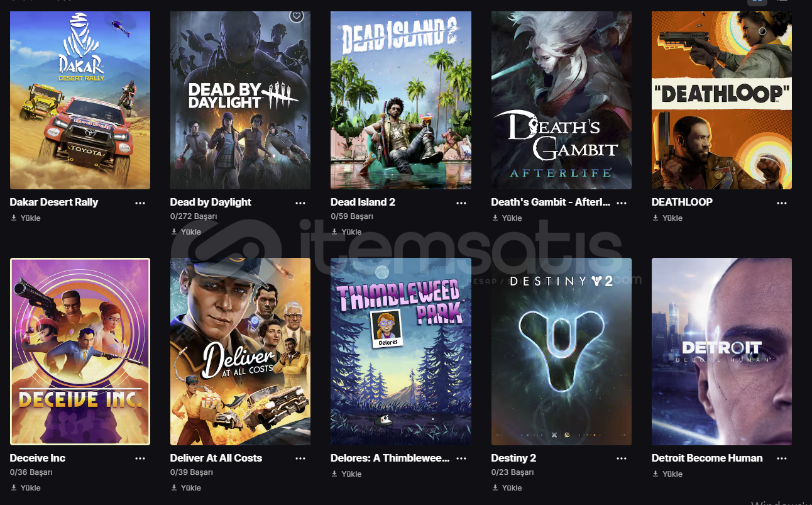
Task: Click Yükle under DEATHLOOP
Action: pyautogui.click(x=667, y=218)
